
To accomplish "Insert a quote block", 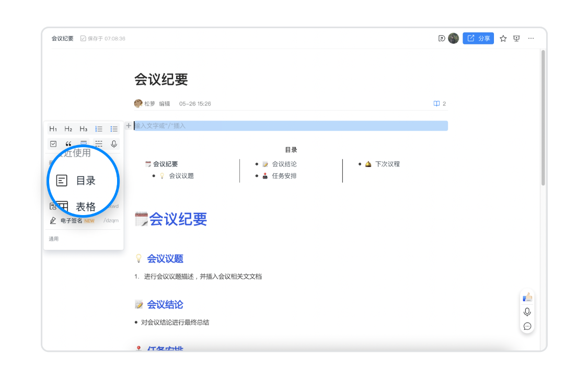I will click(x=67, y=144).
